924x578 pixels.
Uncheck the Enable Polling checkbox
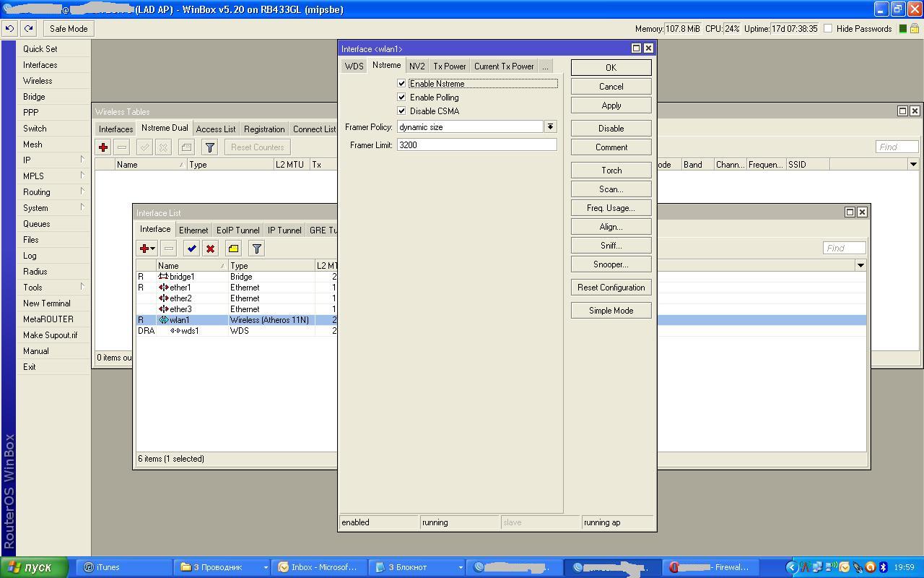402,98
